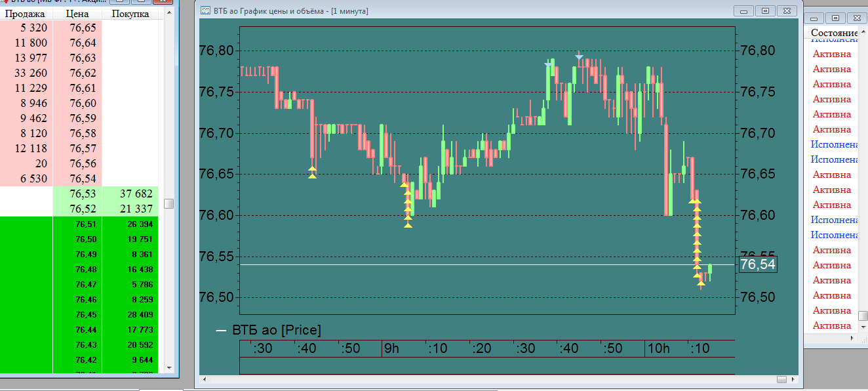The width and height of the screenshot is (868, 391).
Task: Select best bid price 76,53 in order book
Action: [83, 194]
